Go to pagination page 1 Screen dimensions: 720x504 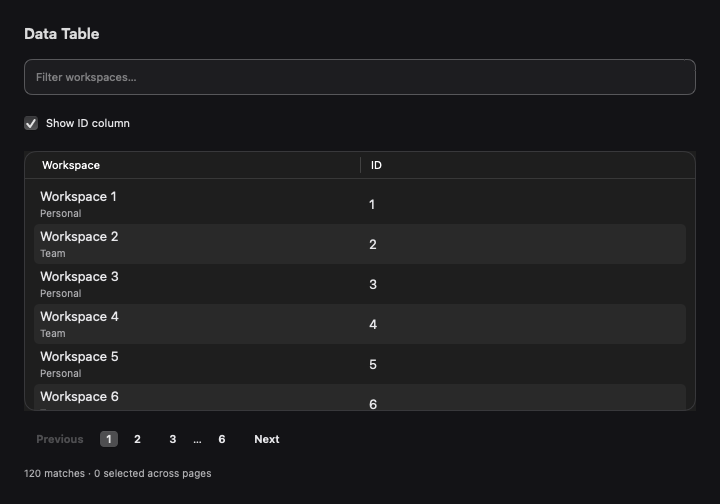(109, 439)
